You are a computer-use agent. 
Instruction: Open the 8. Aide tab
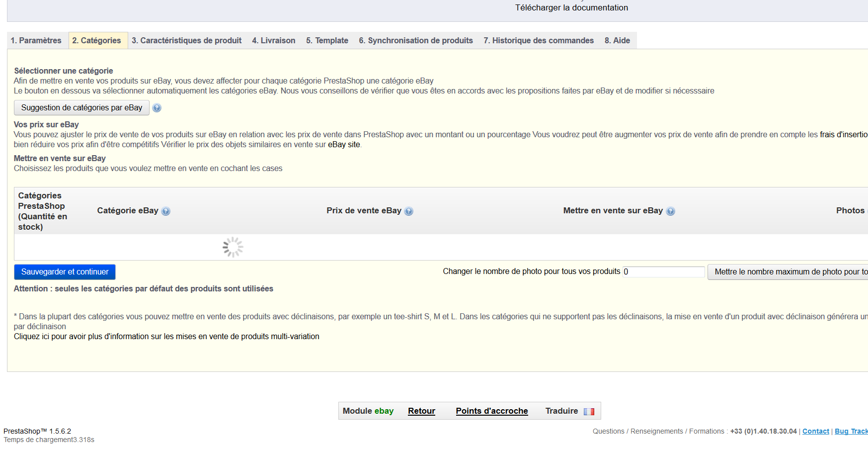(617, 41)
